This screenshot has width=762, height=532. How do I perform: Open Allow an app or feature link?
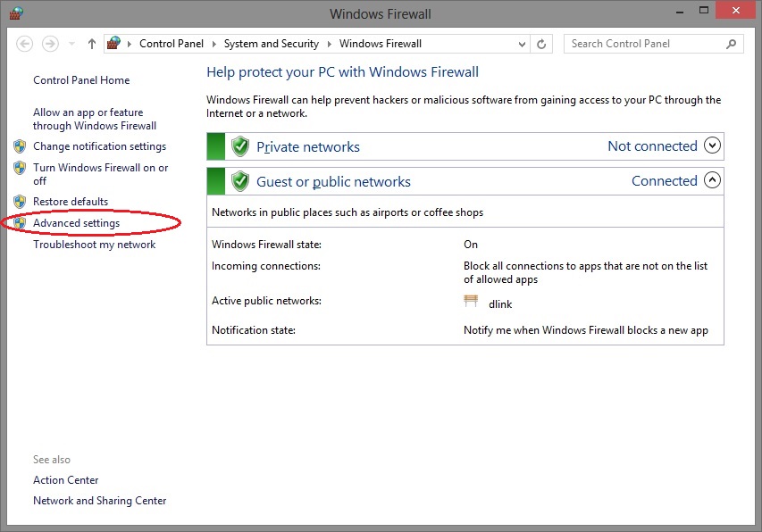(x=95, y=119)
